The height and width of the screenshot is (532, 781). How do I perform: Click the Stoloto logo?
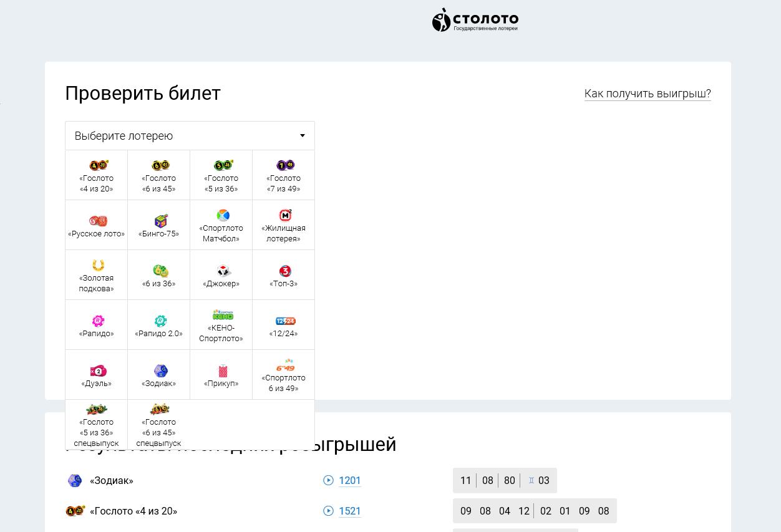pos(475,20)
